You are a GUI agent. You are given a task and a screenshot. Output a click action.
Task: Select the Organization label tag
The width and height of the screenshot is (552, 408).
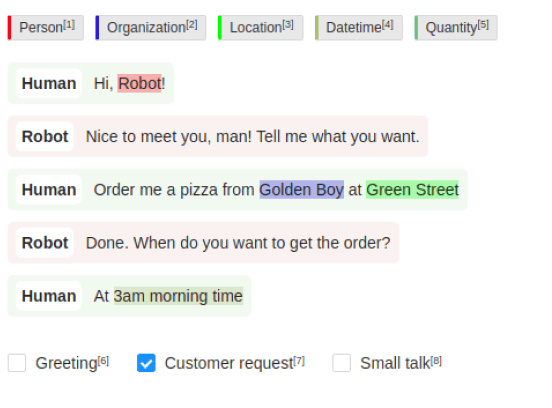point(151,27)
